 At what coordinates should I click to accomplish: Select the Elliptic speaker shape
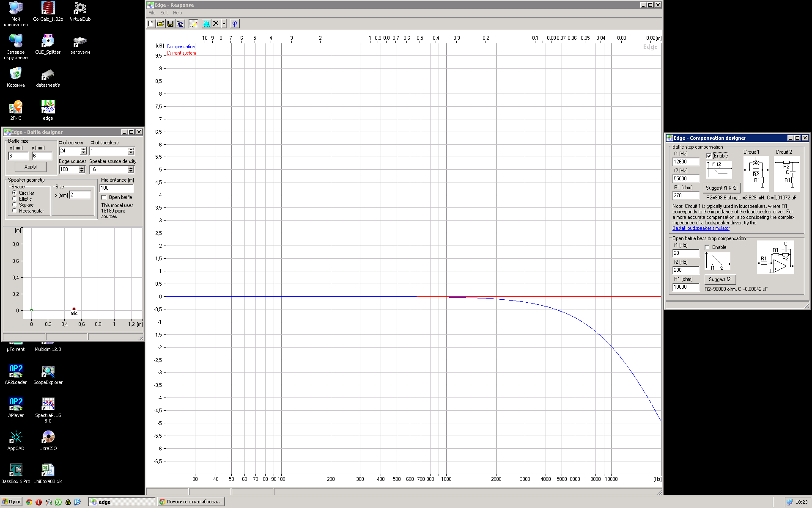pos(14,199)
